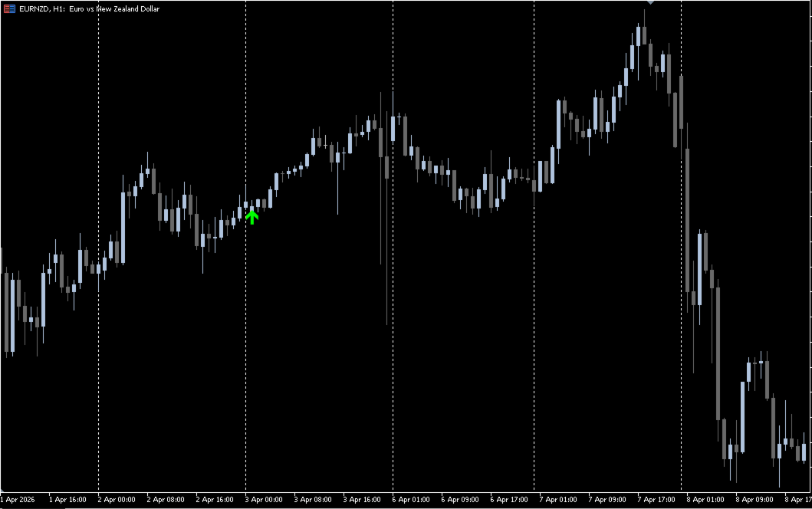
Task: Click the 1 Apr 2026 date label
Action: [18, 500]
